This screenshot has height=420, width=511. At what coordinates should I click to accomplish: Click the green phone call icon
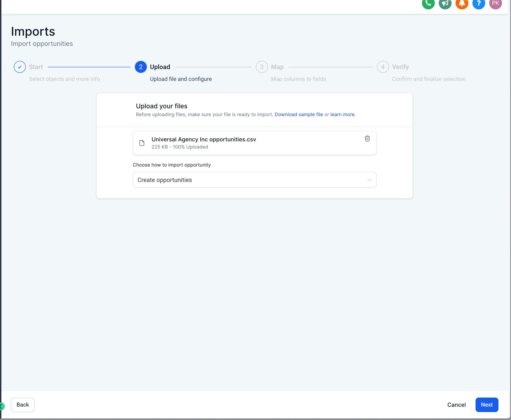click(428, 3)
